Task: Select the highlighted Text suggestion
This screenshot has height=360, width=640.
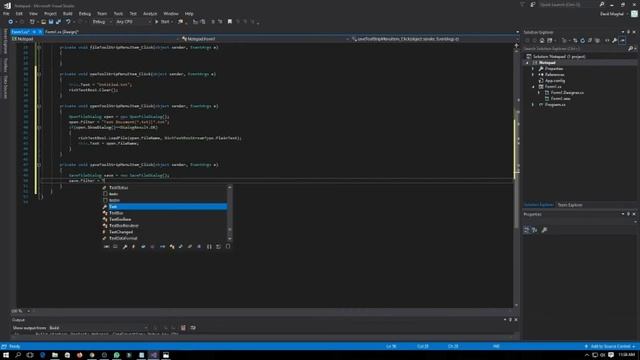Action: tap(164, 207)
